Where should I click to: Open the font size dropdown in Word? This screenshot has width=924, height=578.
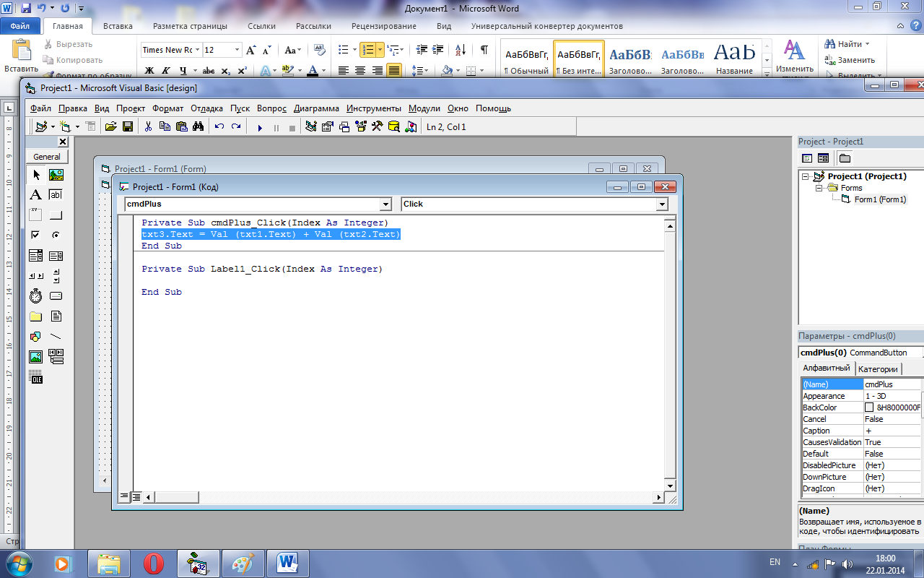point(237,50)
